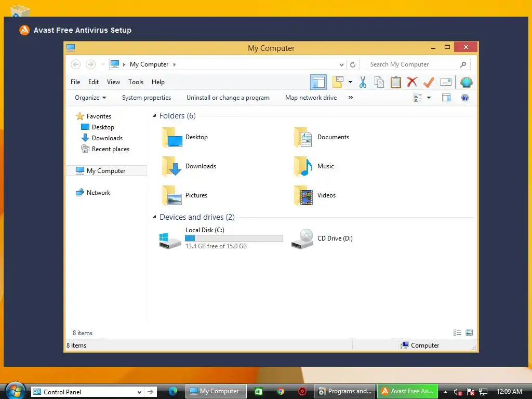Screen dimensions: 532x399
Task: Open the Help menu
Action: pos(158,82)
